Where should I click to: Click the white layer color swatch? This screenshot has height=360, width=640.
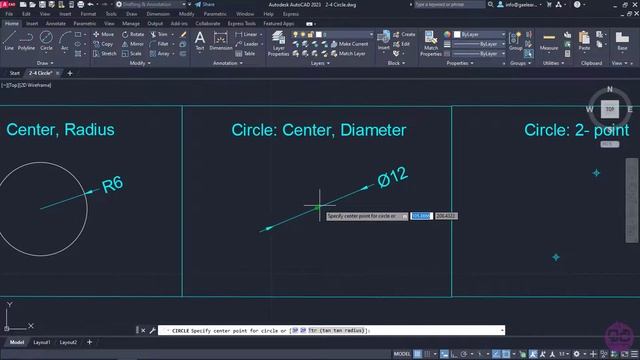[319, 34]
